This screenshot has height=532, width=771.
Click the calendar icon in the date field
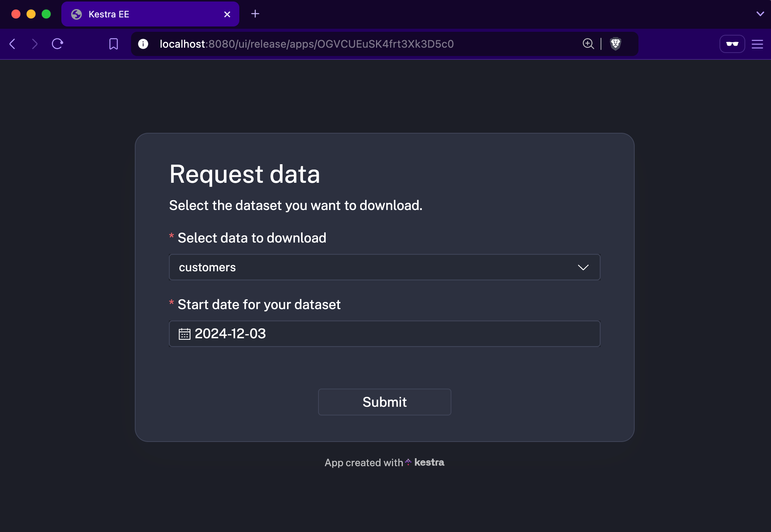pyautogui.click(x=184, y=334)
